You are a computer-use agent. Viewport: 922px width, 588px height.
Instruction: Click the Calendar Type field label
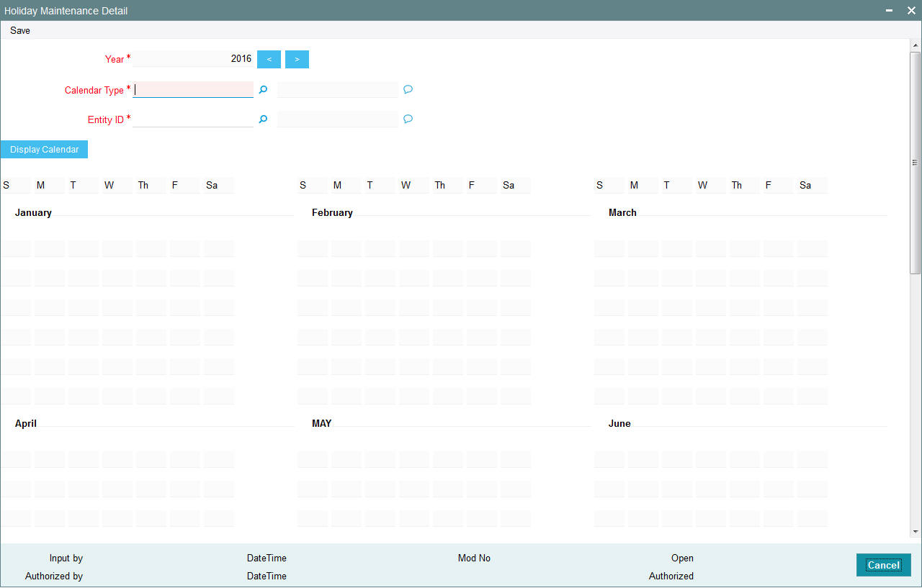[x=94, y=91]
